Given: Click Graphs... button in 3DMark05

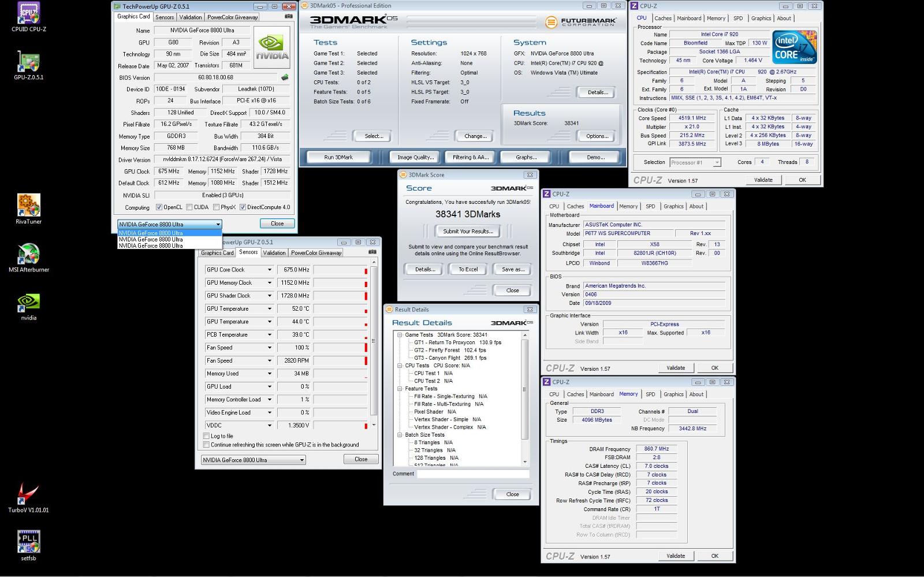Looking at the screenshot, I should [526, 157].
